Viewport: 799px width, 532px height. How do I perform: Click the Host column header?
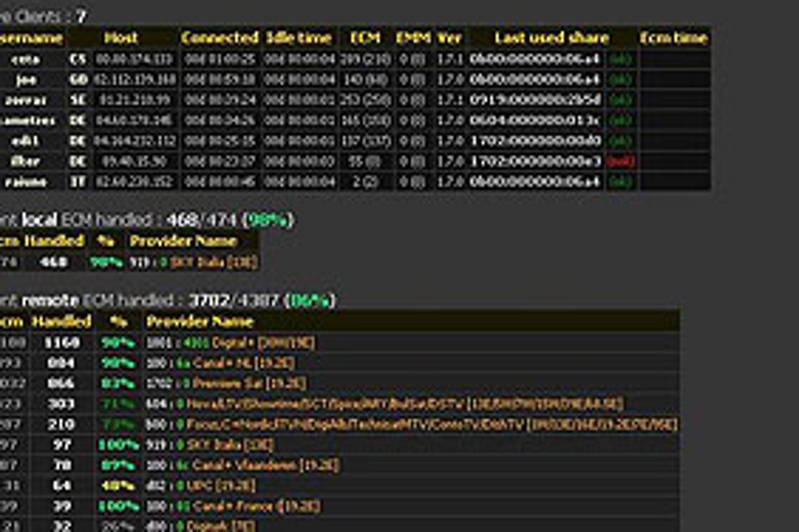tap(122, 38)
